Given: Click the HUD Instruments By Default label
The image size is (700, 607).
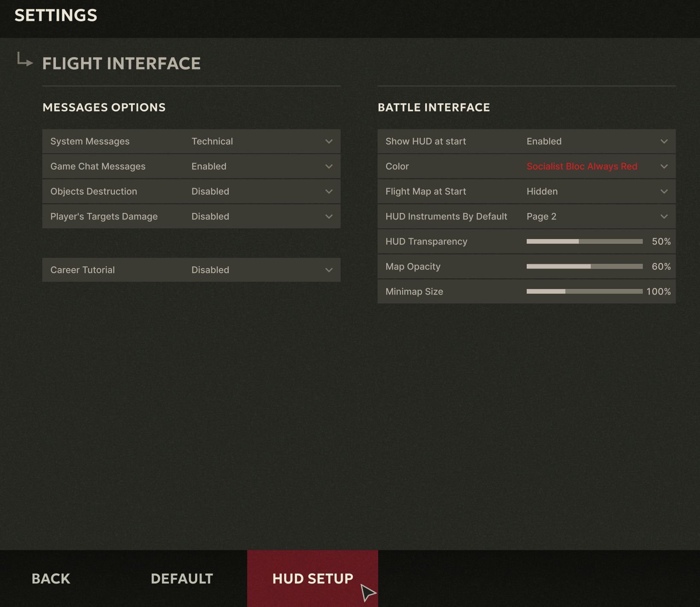Looking at the screenshot, I should point(446,216).
